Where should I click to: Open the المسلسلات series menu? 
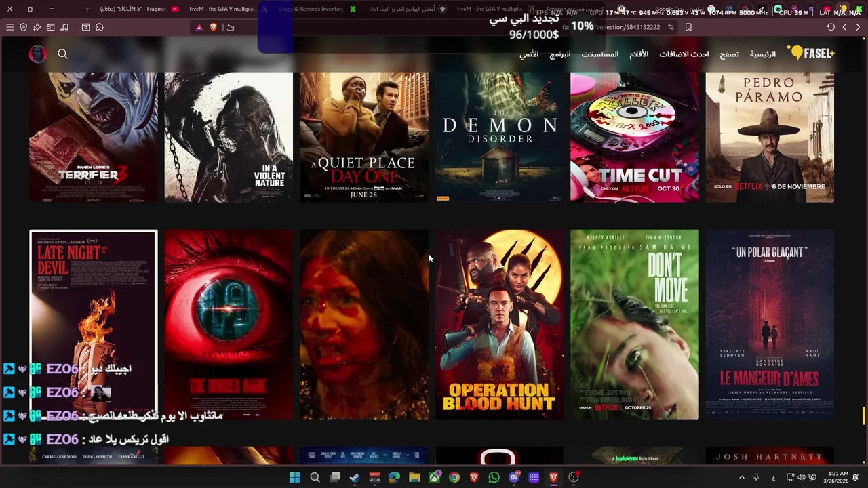click(600, 54)
